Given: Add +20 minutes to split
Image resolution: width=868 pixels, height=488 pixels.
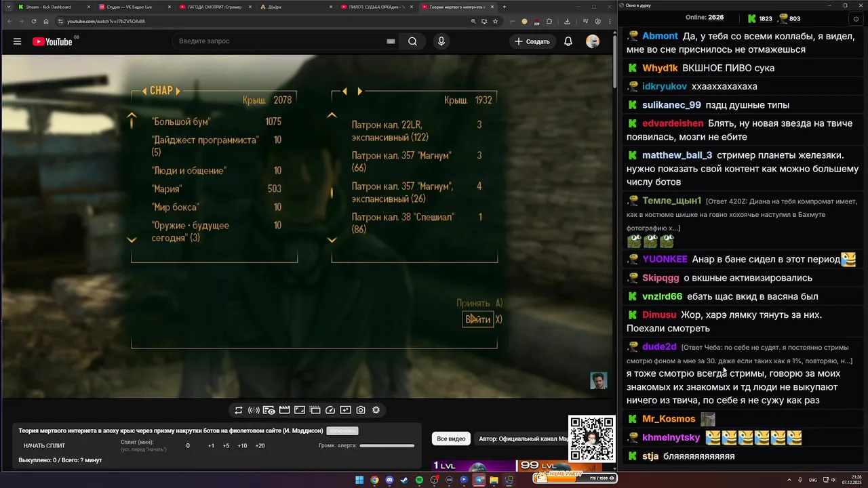Looking at the screenshot, I should tap(260, 446).
